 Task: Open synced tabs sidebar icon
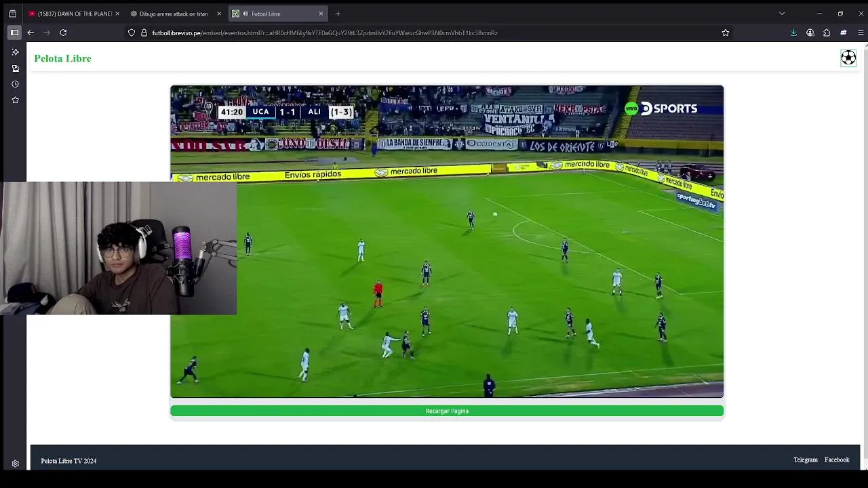(x=15, y=68)
